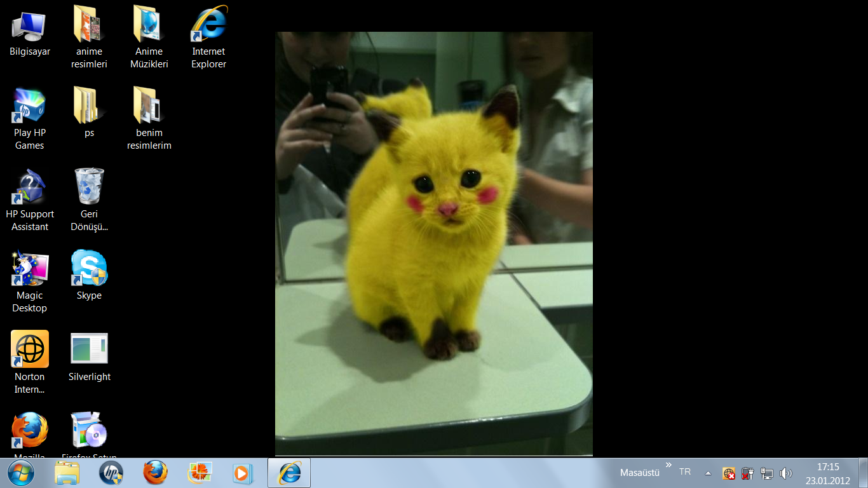
Task: Select the ps folder icon
Action: pos(89,112)
